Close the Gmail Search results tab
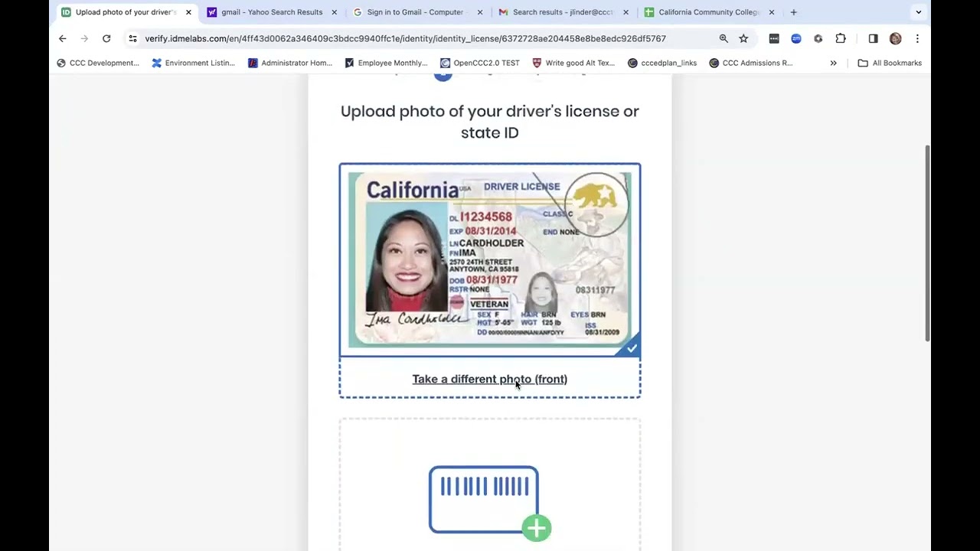This screenshot has width=980, height=551. tap(626, 12)
